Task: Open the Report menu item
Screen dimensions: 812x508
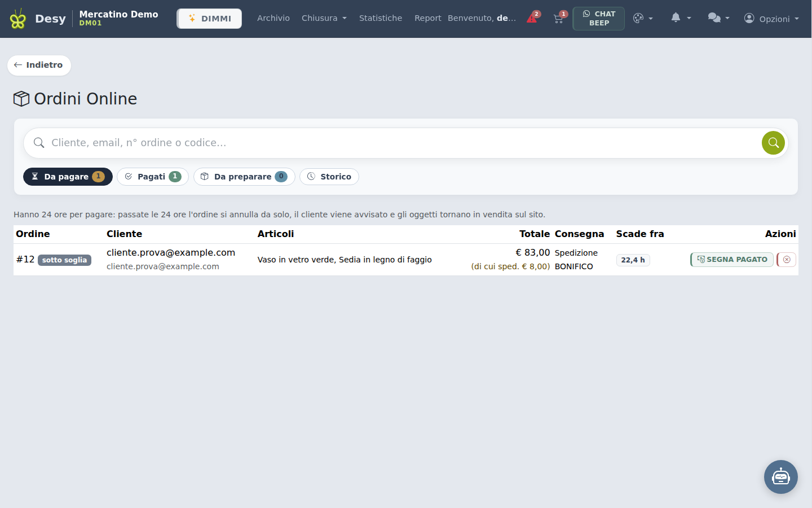Action: (428, 18)
